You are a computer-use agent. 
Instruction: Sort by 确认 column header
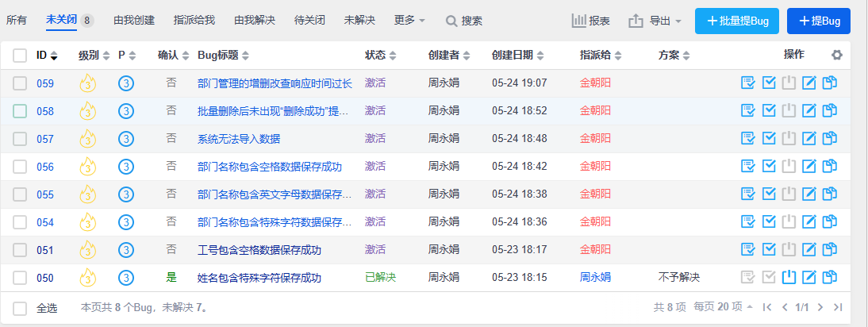coord(173,56)
